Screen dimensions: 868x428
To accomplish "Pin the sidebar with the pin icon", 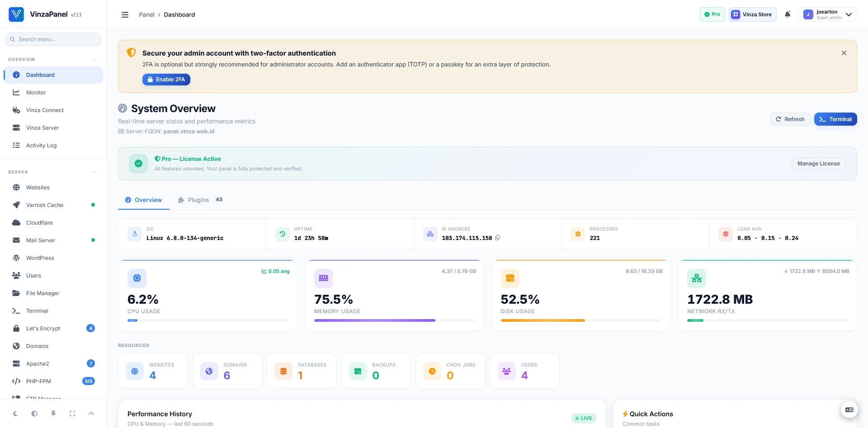I will pyautogui.click(x=53, y=414).
